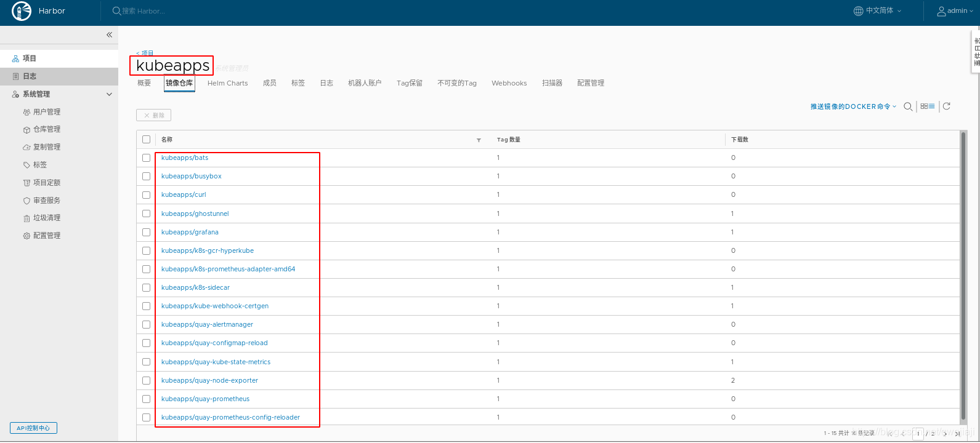Open the admin user dropdown
The image size is (980, 443).
click(x=955, y=10)
